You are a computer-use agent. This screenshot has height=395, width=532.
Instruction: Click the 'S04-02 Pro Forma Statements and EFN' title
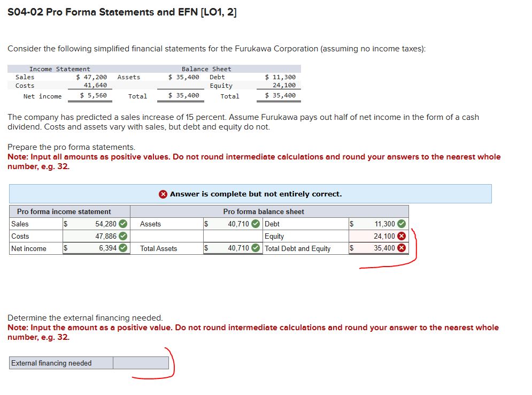pos(122,12)
